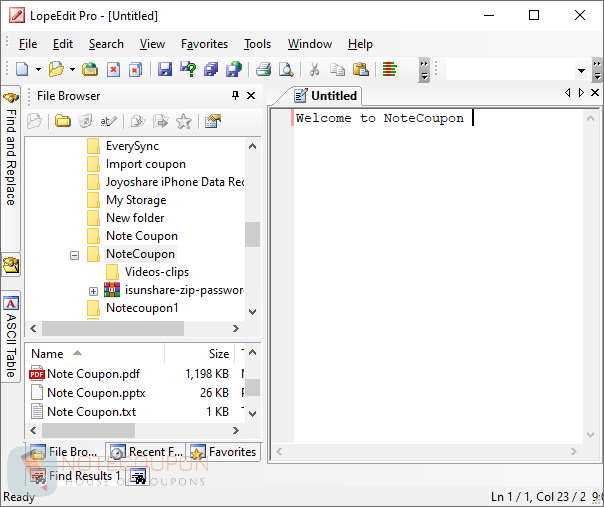Viewport: 604px width, 507px height.
Task: Open the Window menu
Action: point(310,44)
